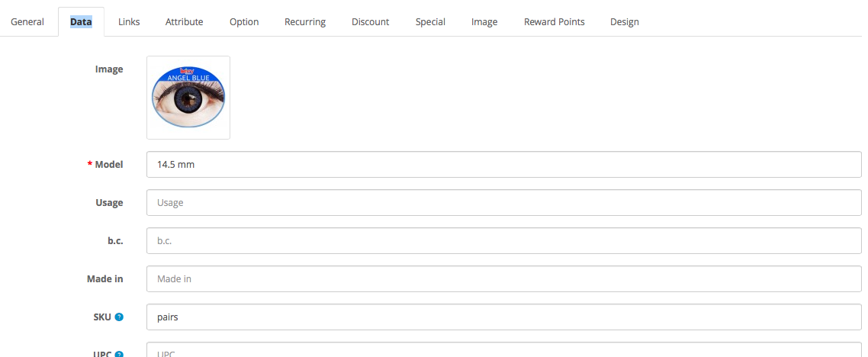Click the Angel Blue product image thumbnail

click(x=188, y=98)
